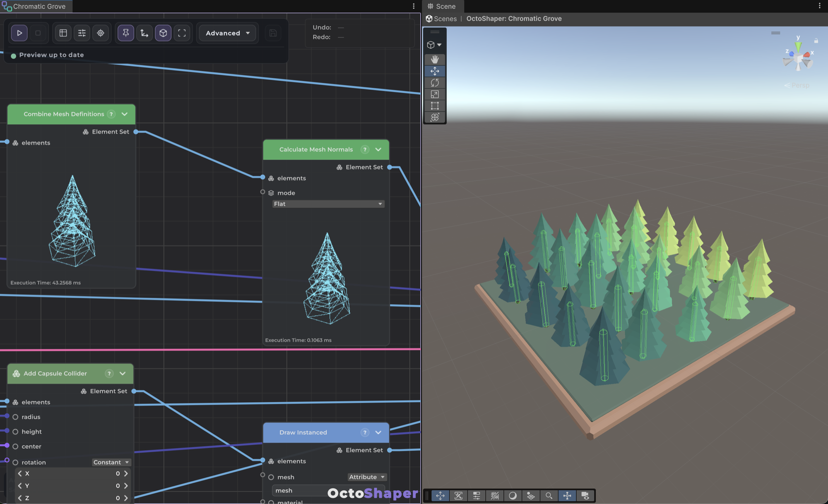Viewport: 828px width, 504px height.
Task: Open mesh Attribute type dropdown
Action: pyautogui.click(x=367, y=477)
